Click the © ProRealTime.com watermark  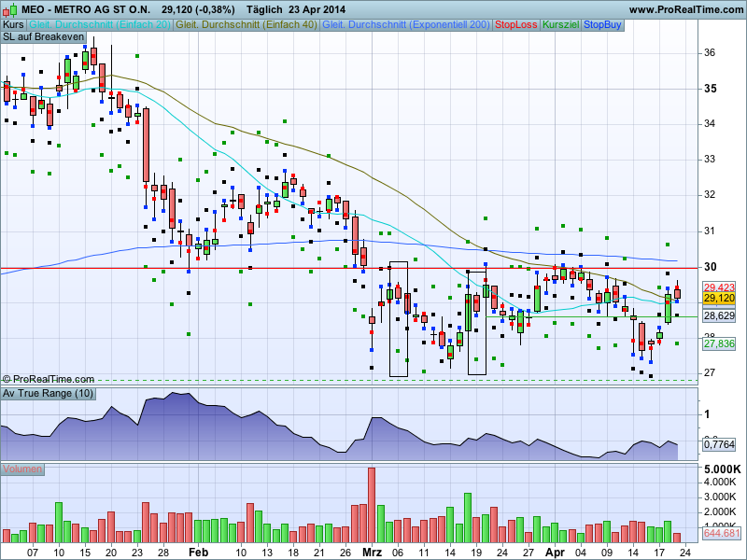pyautogui.click(x=49, y=379)
